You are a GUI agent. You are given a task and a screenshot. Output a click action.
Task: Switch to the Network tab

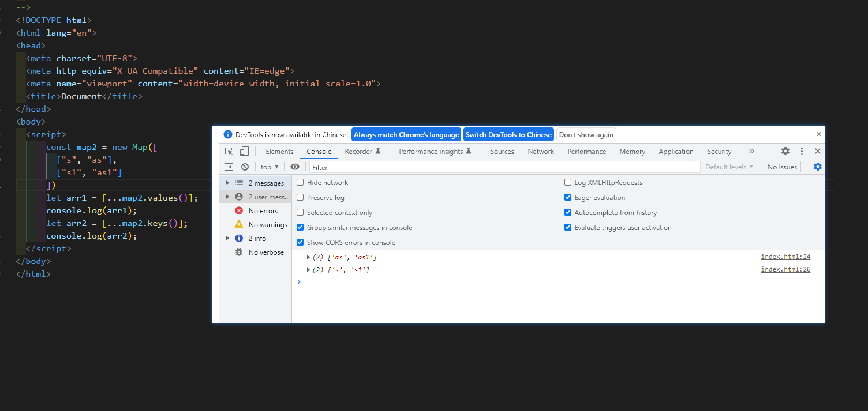541,152
